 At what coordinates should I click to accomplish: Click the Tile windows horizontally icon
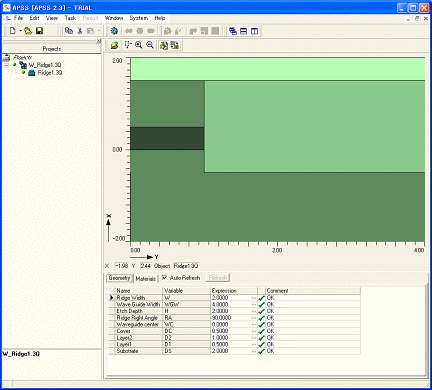click(x=244, y=31)
